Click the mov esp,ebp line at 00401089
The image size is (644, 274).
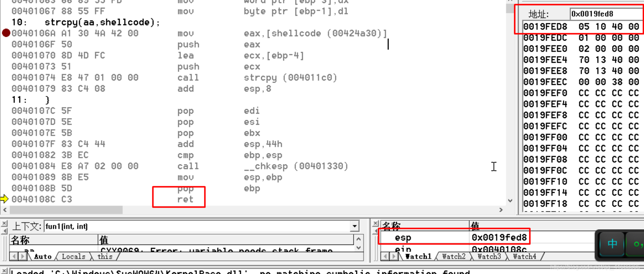coord(147,177)
